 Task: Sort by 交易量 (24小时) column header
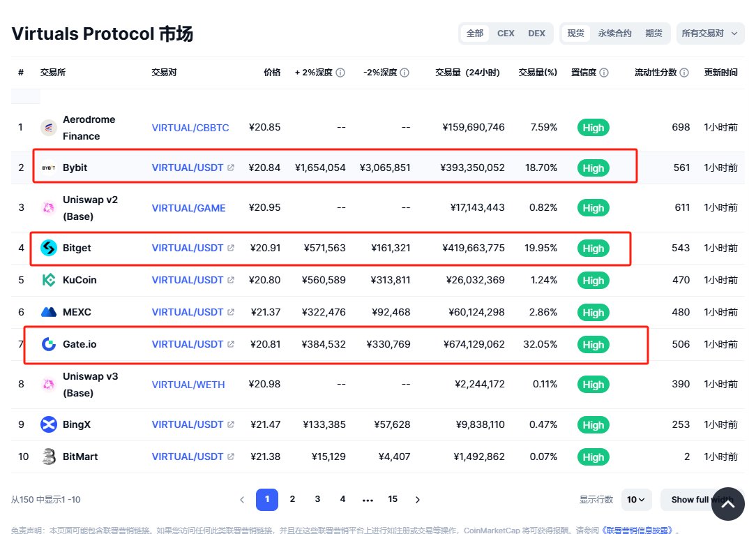coord(467,73)
